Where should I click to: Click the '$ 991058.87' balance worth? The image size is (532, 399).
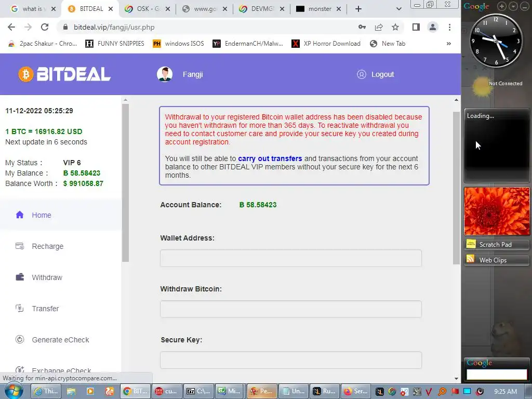click(x=83, y=183)
